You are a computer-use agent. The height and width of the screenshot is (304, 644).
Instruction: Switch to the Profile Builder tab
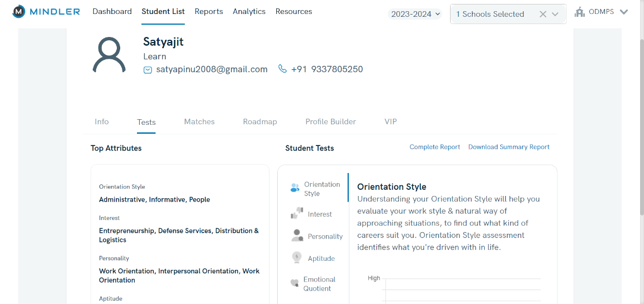click(x=330, y=121)
